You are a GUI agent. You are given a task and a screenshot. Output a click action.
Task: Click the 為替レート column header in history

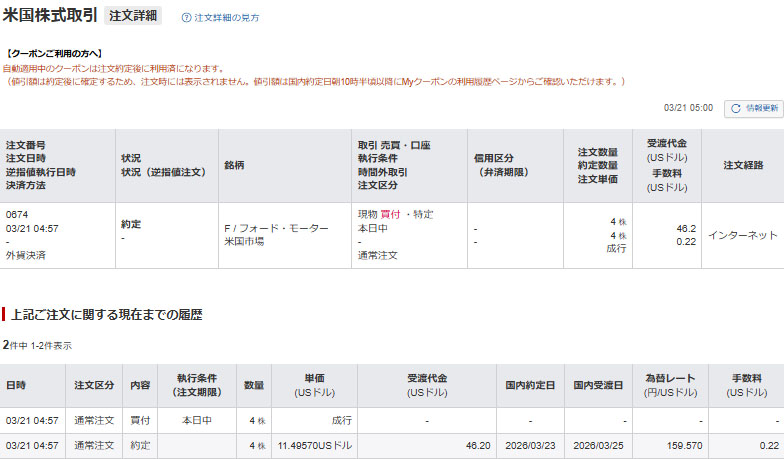(x=671, y=385)
